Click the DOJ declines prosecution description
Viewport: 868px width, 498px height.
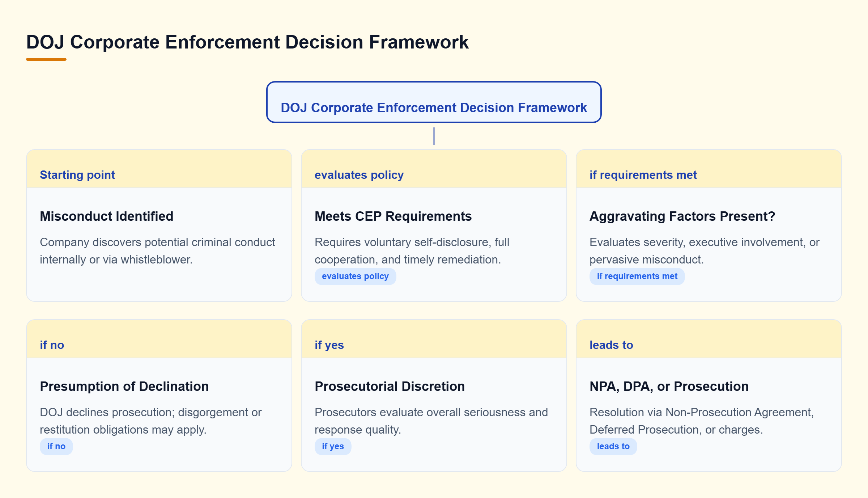coord(151,421)
